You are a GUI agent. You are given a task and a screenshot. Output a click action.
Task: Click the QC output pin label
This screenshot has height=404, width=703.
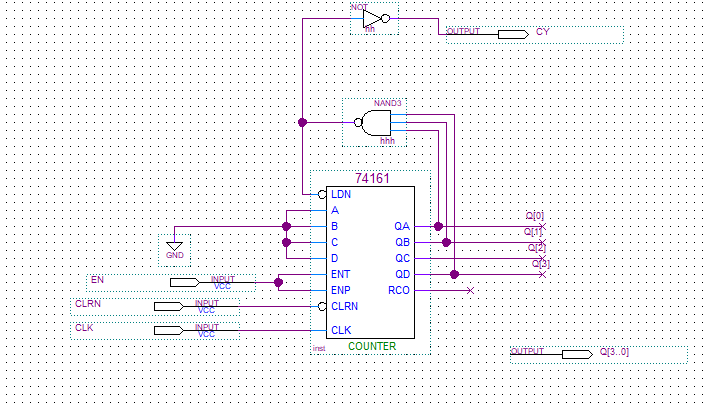point(402,259)
